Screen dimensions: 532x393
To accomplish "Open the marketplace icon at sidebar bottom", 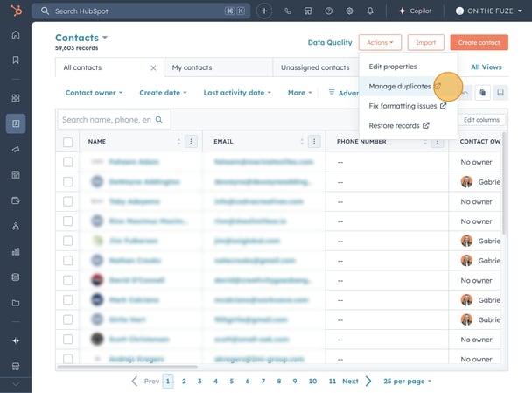I will (16, 366).
